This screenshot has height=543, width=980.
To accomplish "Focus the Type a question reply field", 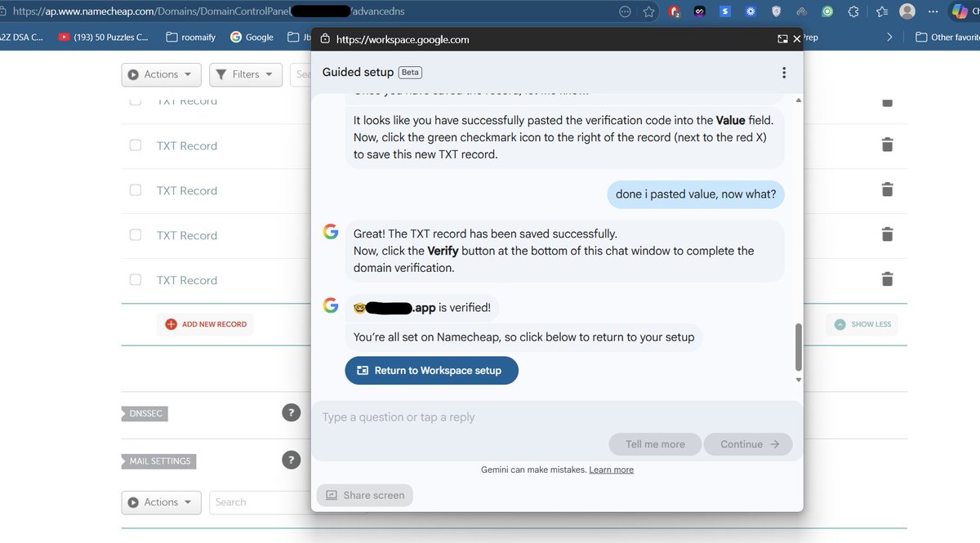I will tap(555, 417).
